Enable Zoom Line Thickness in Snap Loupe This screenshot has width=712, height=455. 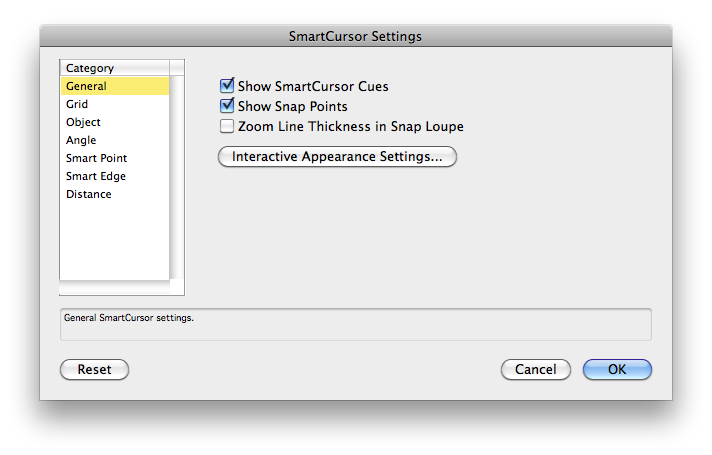[227, 127]
